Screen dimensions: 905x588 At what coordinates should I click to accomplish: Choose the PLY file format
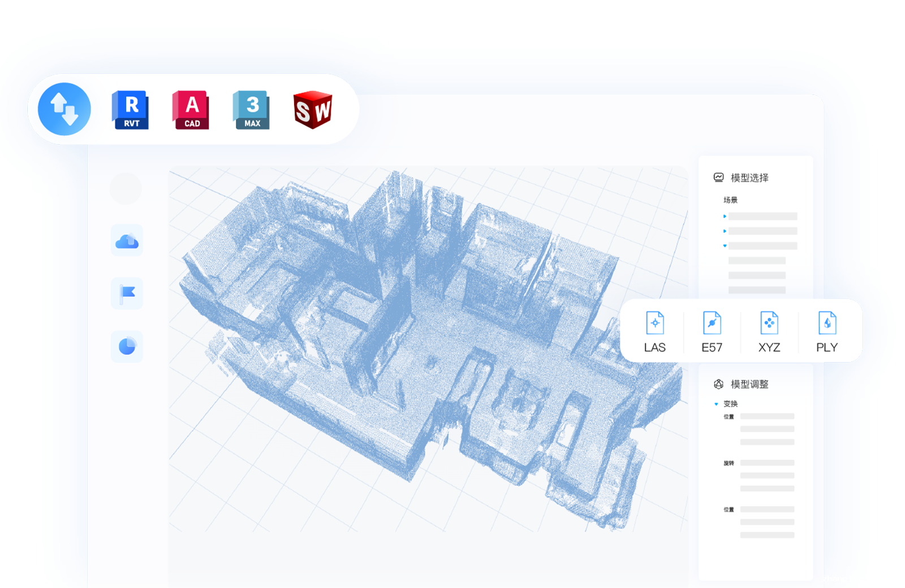coord(826,331)
